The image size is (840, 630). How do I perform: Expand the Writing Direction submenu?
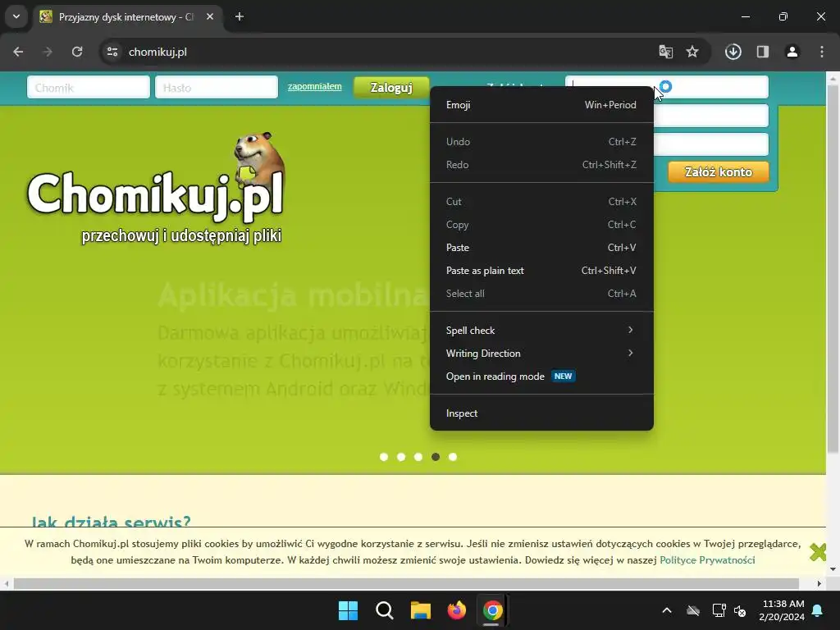(x=541, y=354)
